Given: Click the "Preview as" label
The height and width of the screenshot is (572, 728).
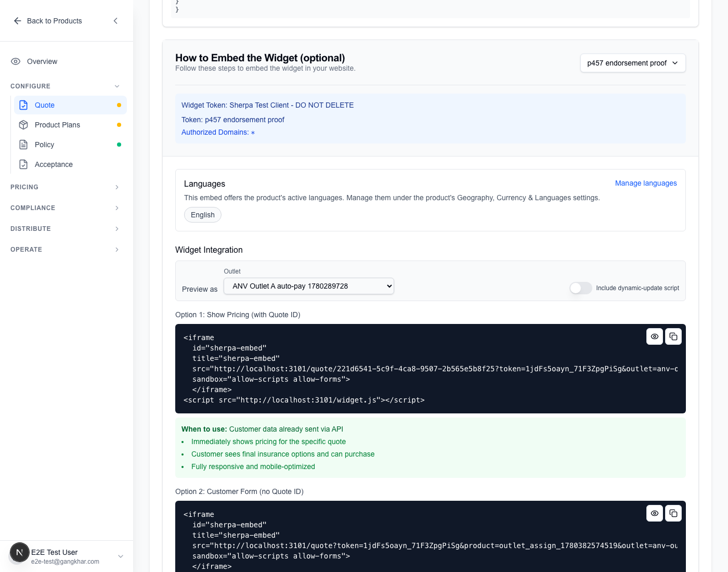Looking at the screenshot, I should pos(200,289).
